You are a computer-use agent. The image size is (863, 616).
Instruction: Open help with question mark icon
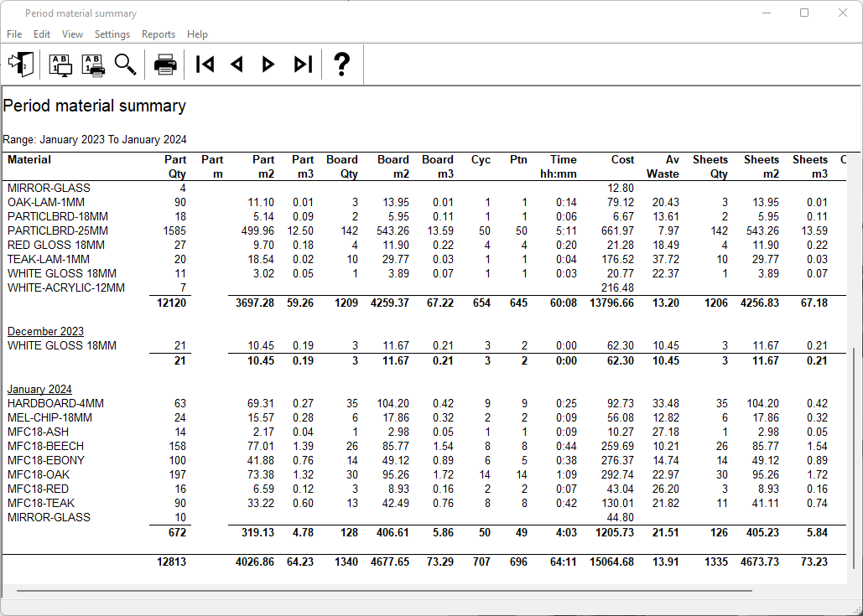[342, 65]
